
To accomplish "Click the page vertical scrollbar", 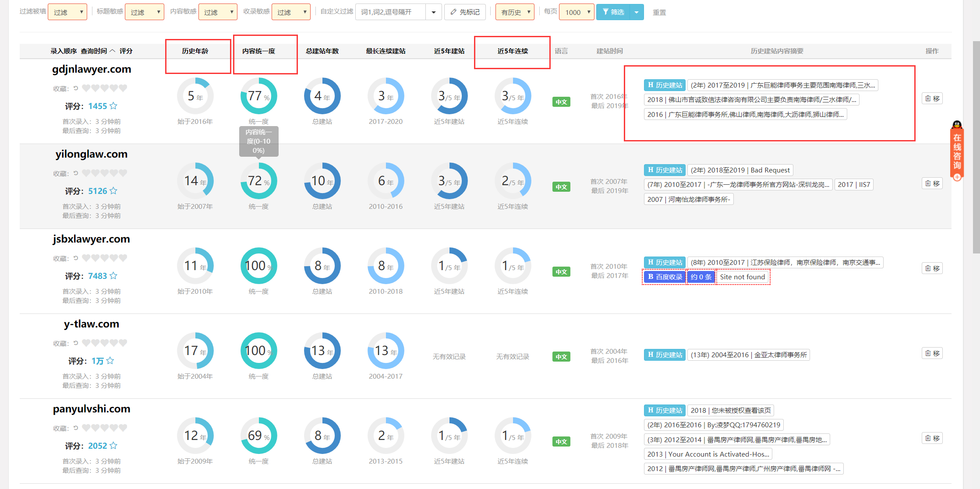I will (x=976, y=147).
